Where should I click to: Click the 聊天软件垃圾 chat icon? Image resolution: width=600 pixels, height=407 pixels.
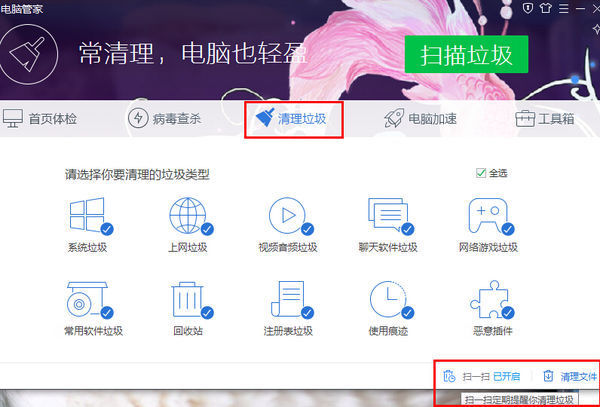(x=387, y=216)
